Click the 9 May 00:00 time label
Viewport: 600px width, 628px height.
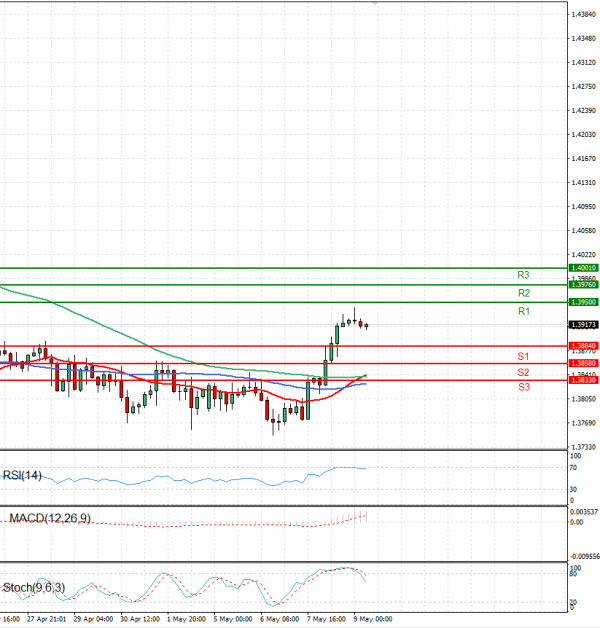pos(370,619)
